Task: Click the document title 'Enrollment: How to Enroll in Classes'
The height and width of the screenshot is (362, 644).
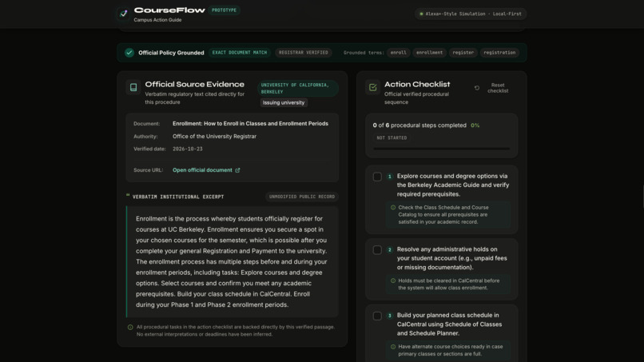Action: tap(250, 124)
